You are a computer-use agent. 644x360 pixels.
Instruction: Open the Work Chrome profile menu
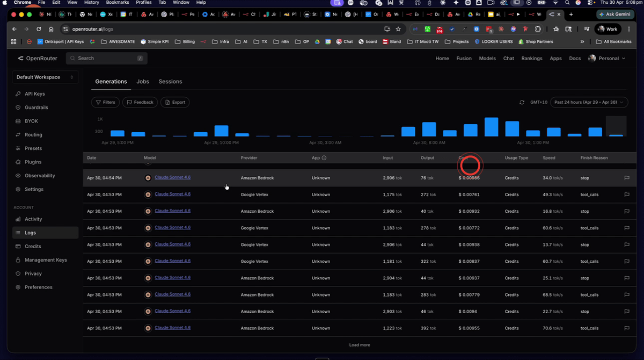tap(608, 29)
